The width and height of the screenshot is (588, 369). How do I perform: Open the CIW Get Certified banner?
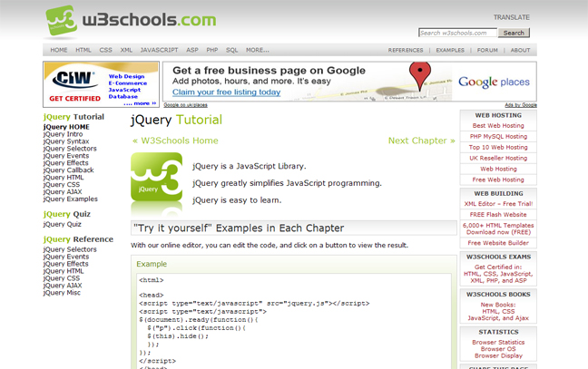tap(102, 84)
